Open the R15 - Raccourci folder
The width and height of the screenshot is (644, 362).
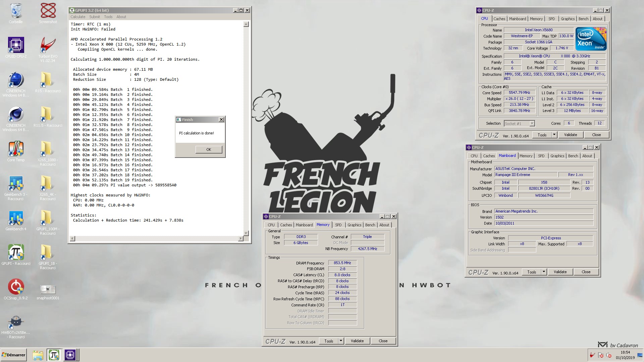(x=48, y=82)
